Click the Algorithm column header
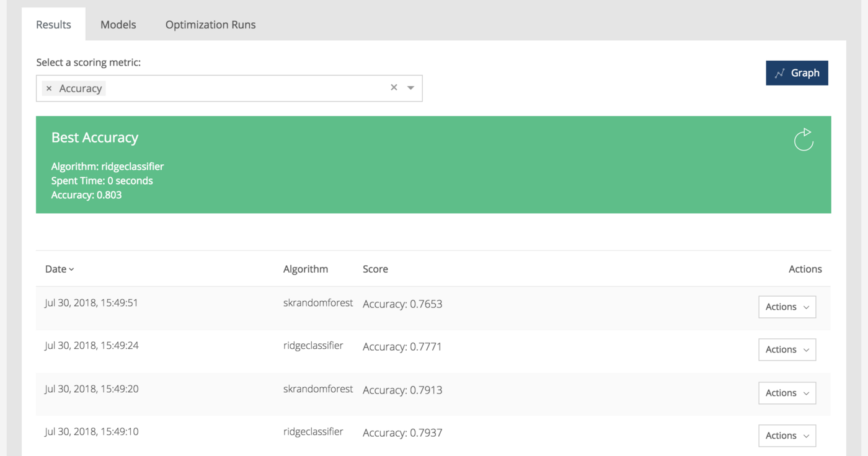Viewport: 868px width, 456px height. pos(306,269)
